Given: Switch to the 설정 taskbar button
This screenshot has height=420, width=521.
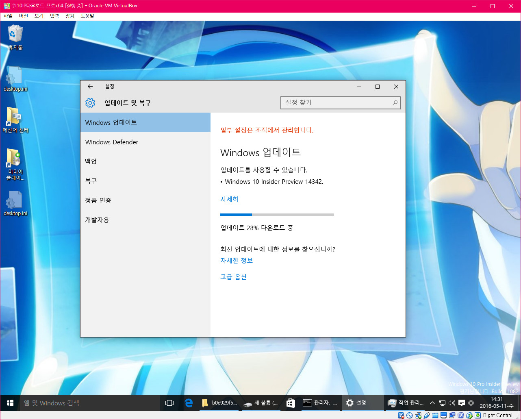Looking at the screenshot, I should [363, 403].
